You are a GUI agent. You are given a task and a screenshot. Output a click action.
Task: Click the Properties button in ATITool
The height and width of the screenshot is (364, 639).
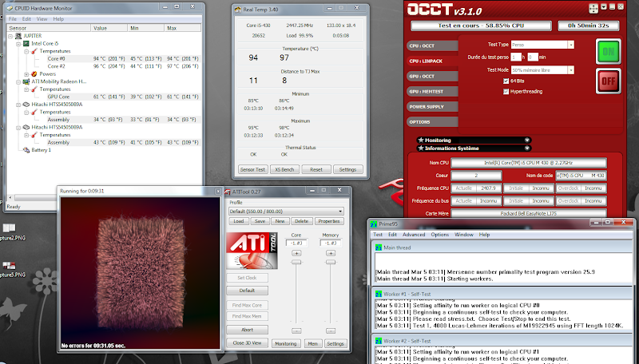coord(329,221)
